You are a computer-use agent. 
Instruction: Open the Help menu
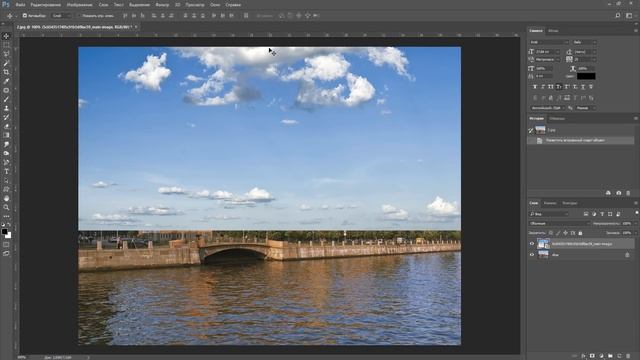(233, 4)
